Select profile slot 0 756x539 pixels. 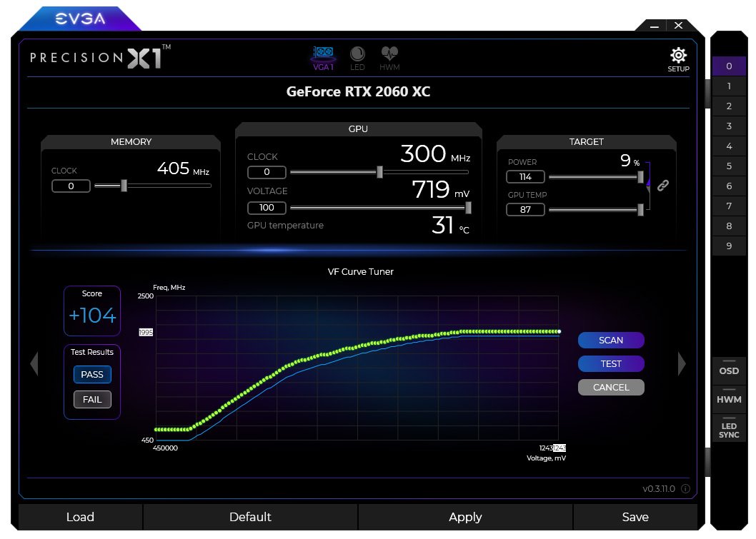pos(729,66)
